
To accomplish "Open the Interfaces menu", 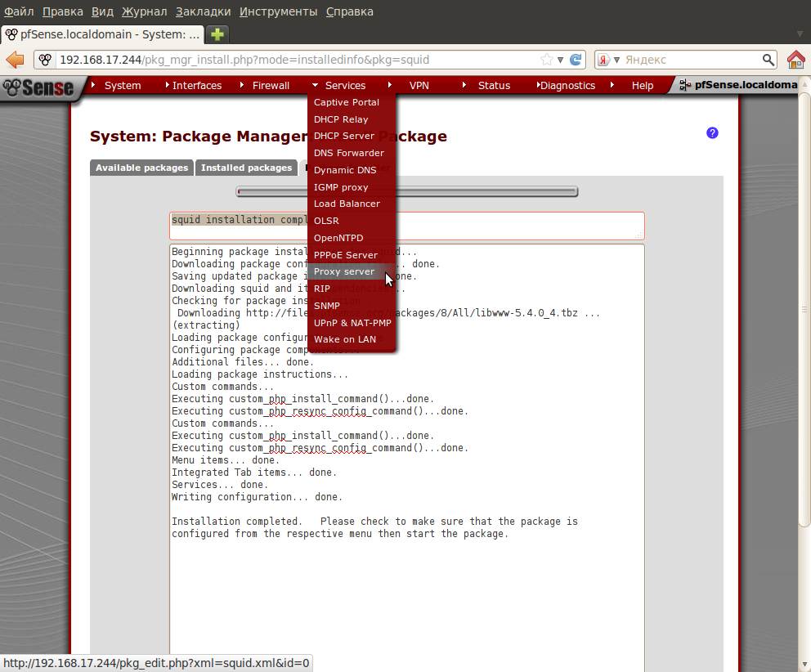I will coord(196,85).
